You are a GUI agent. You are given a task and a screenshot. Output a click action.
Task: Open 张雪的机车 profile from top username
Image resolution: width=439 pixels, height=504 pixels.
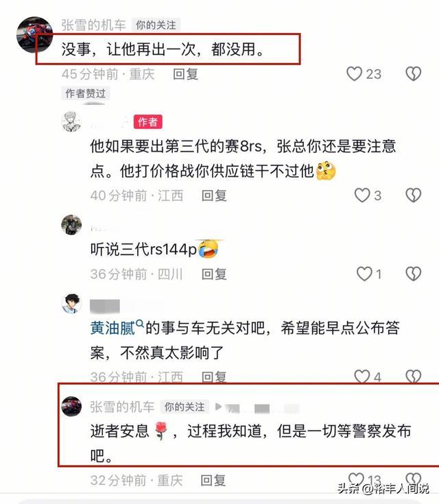click(93, 25)
